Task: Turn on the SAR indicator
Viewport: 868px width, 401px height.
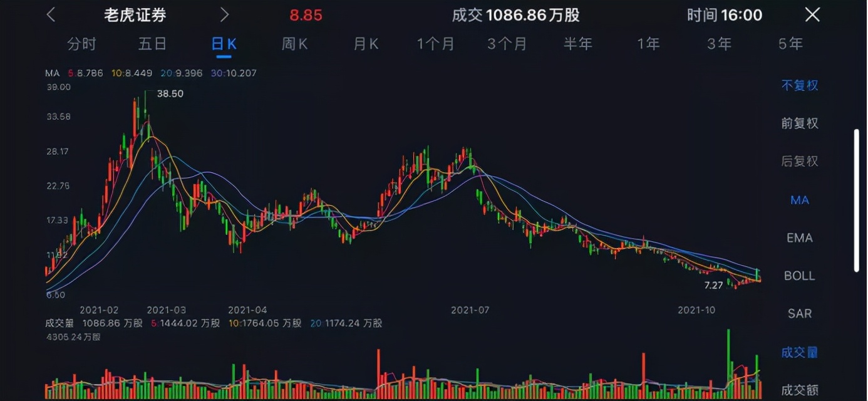Action: click(799, 314)
